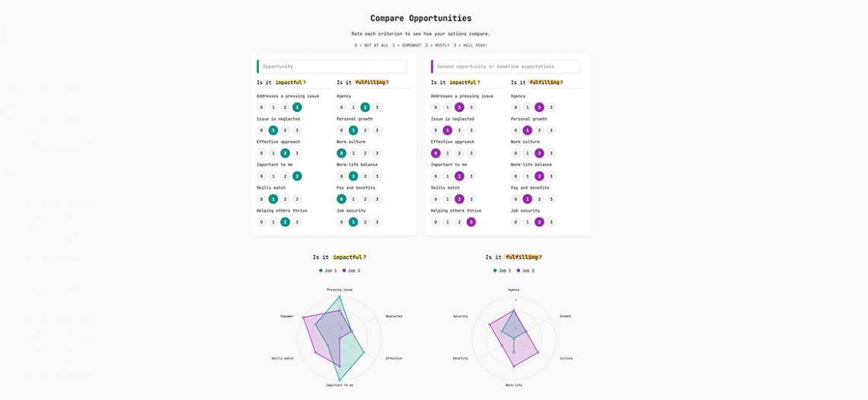Choose 3 for second opportunity's Personal growth
Viewport: 868px width, 400px height.
551,130
